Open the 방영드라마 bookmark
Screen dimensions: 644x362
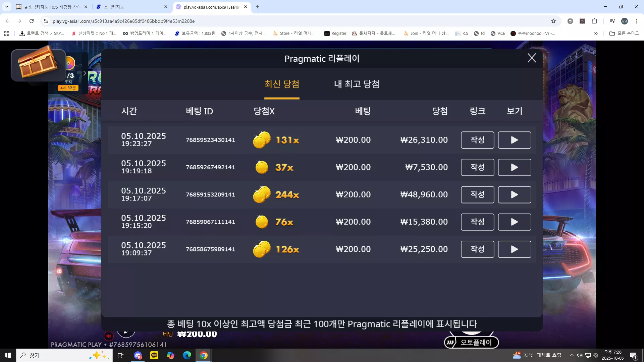(145, 34)
